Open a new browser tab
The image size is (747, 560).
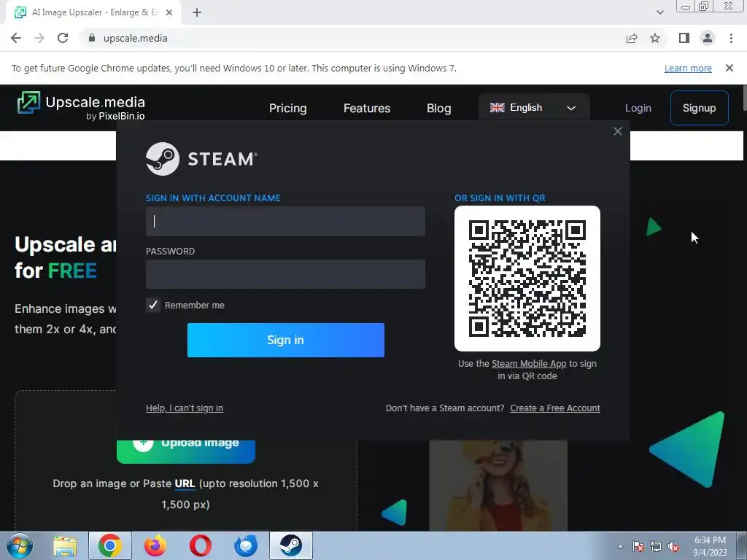tap(197, 12)
